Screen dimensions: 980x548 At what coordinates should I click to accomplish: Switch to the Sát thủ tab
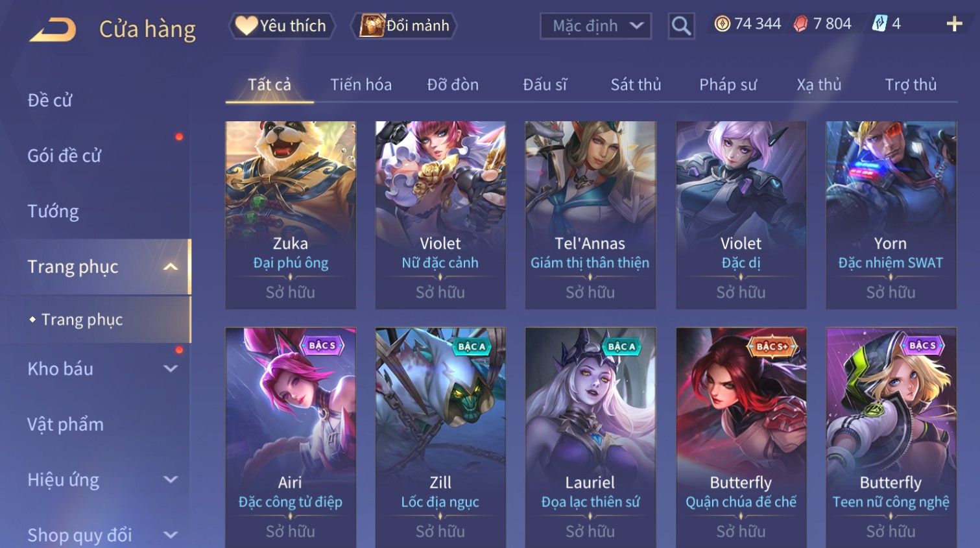click(x=636, y=85)
